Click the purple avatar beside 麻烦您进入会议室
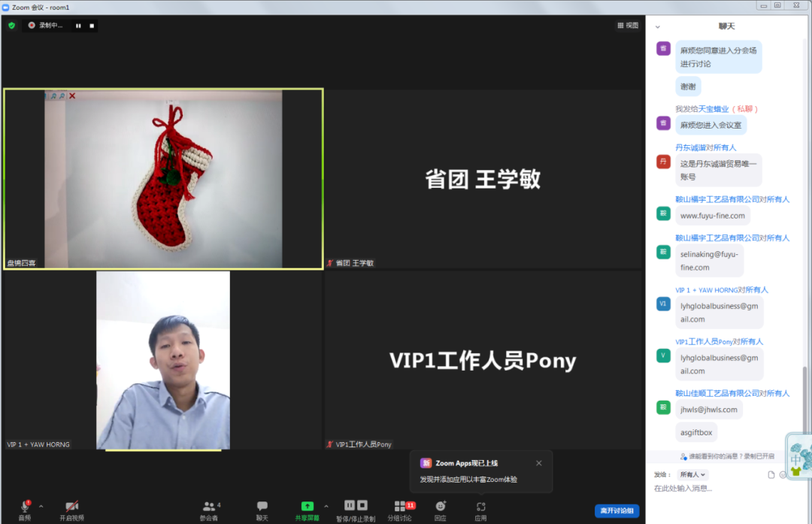Screen dimensions: 812x524 coord(663,123)
